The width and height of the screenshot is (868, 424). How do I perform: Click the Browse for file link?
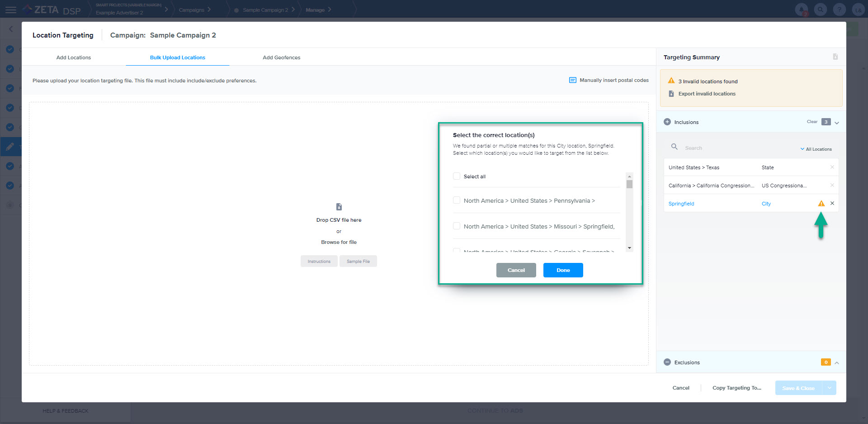[x=339, y=242]
